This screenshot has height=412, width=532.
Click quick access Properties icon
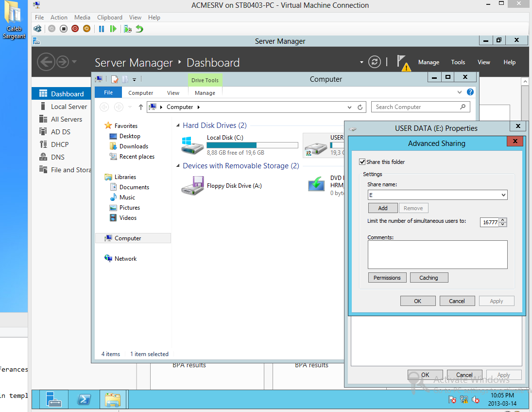[115, 79]
